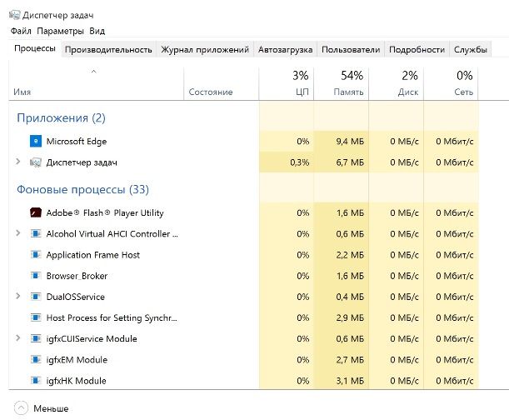Click the Application Frame Host icon
Viewport: 509px width, 420px height.
coord(36,255)
